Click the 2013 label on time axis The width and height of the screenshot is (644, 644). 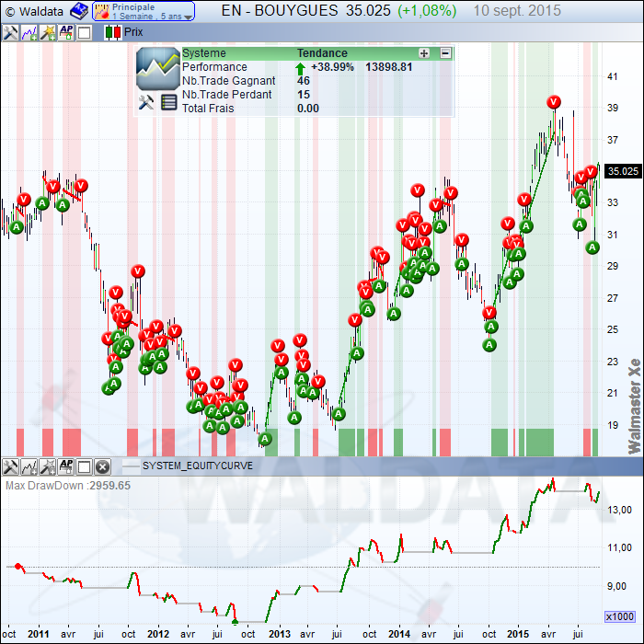pyautogui.click(x=280, y=634)
